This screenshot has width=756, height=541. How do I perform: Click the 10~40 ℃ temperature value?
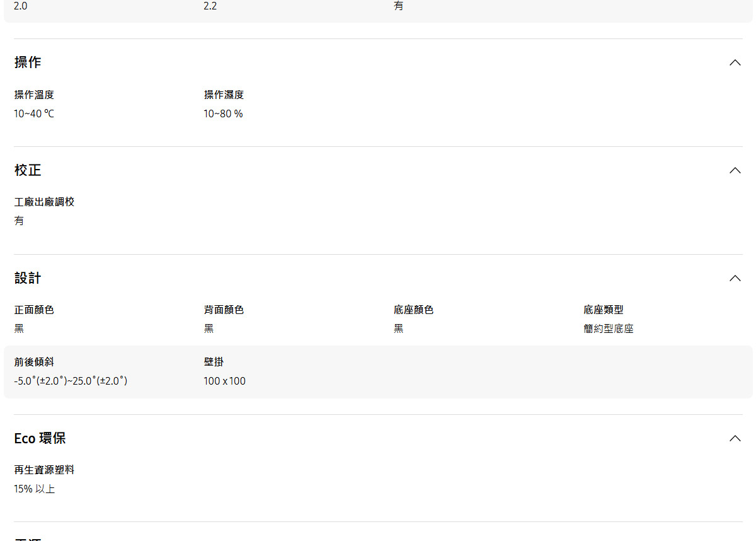(34, 113)
